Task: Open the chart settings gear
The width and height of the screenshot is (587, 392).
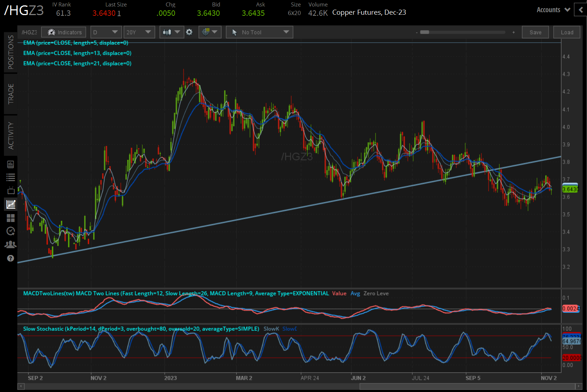Action: tap(189, 32)
